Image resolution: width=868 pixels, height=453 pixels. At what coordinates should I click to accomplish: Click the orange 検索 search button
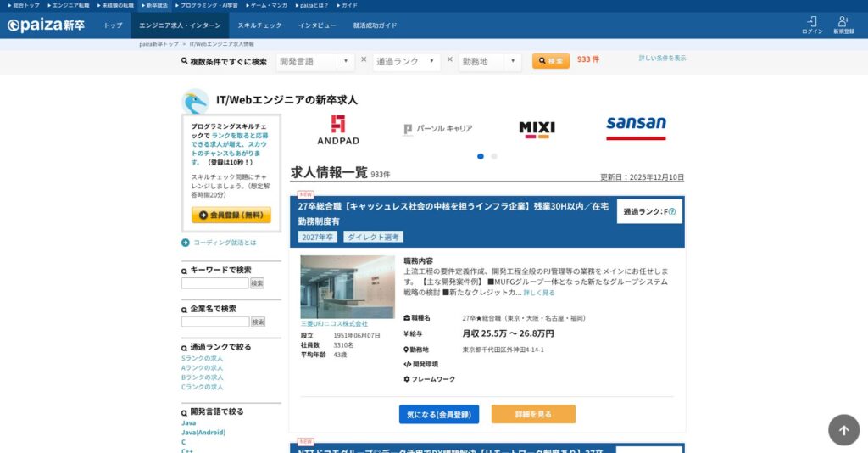click(x=551, y=61)
